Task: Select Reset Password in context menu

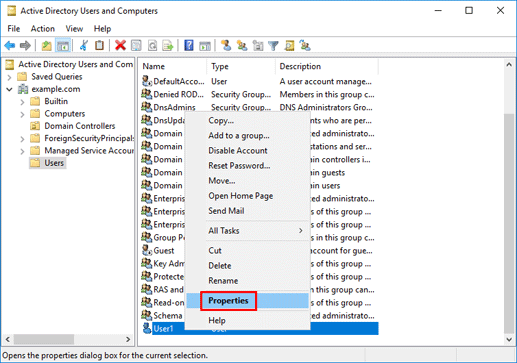Action: point(239,166)
